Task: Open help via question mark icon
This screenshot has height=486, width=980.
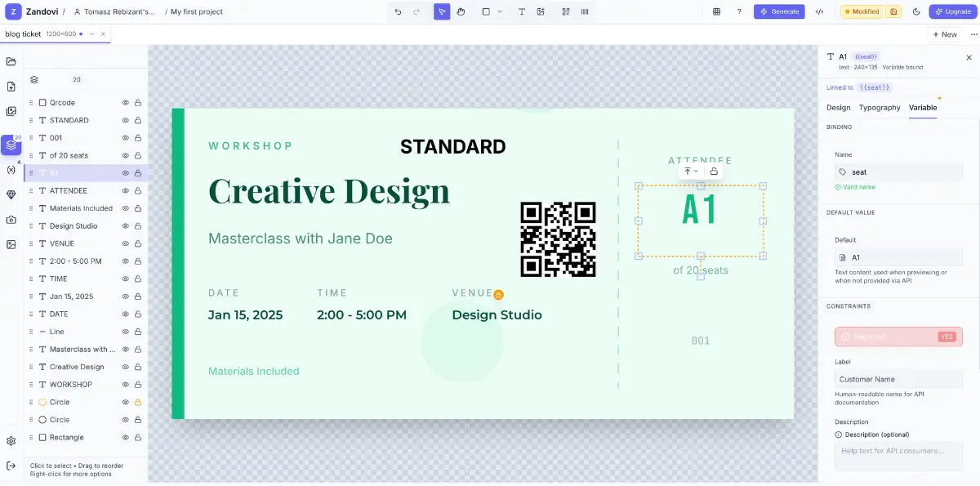Action: [x=739, y=11]
